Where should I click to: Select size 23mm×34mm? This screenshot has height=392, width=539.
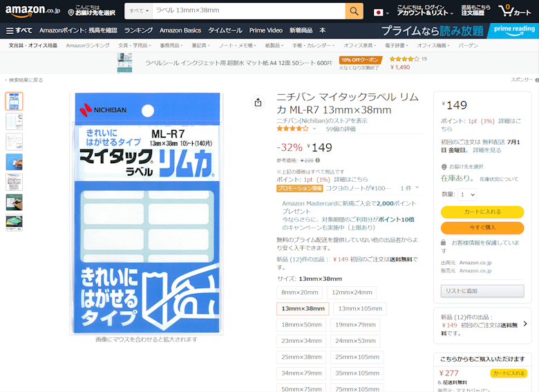301,341
